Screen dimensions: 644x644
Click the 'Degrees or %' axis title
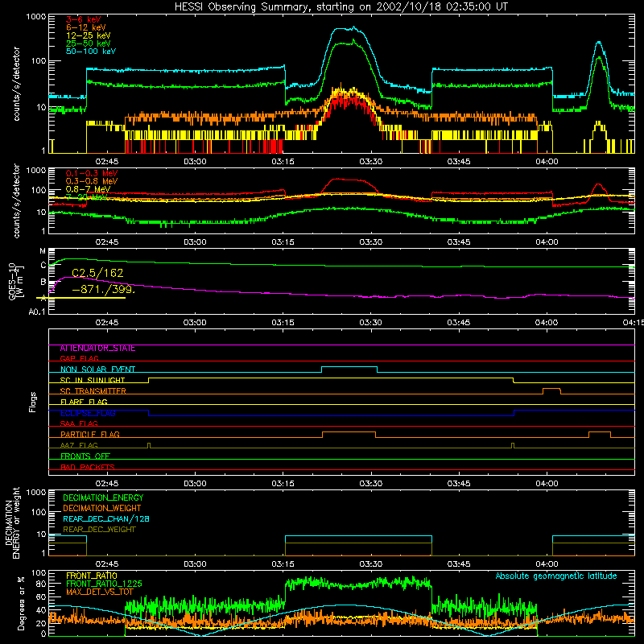click(22, 603)
